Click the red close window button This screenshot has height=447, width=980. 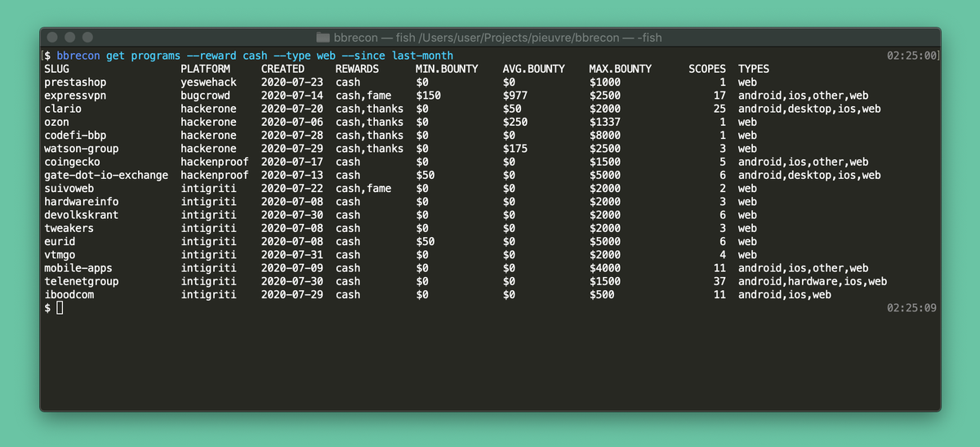point(53,38)
